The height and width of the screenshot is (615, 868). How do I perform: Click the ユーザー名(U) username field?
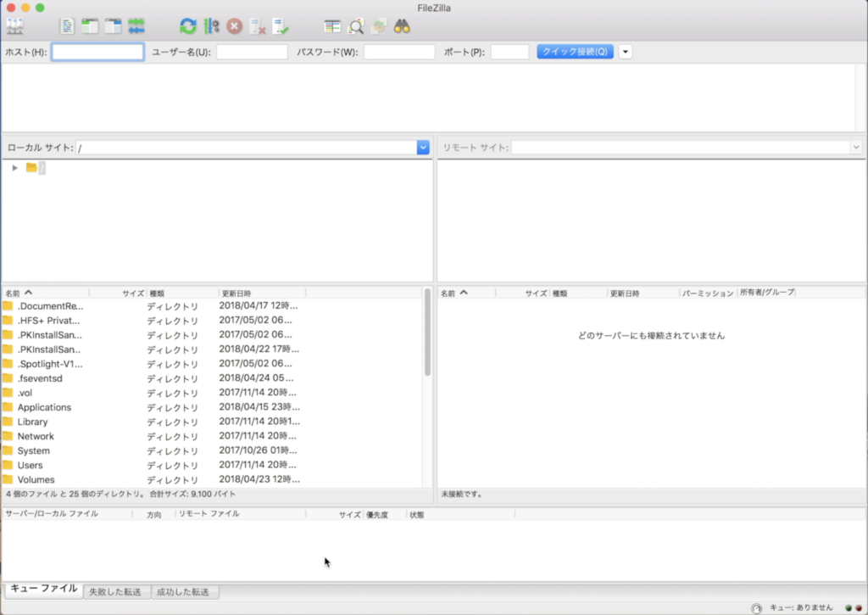pyautogui.click(x=252, y=52)
